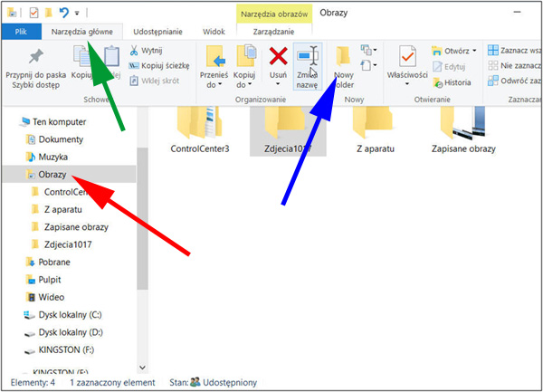Screen dimensions: 543x392
Task: Create a Nowy folder
Action: 344,66
